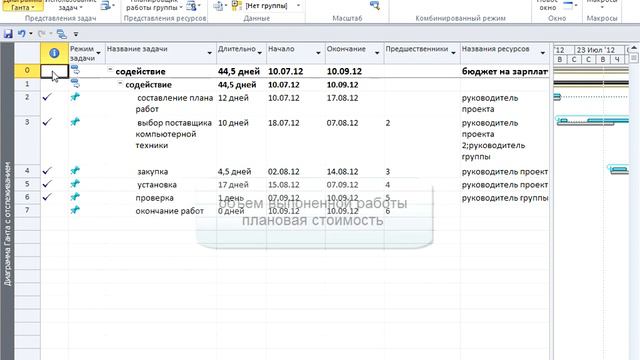Select the task name 'окончание работ'
Viewport: 640px width, 360px height.
point(169,211)
